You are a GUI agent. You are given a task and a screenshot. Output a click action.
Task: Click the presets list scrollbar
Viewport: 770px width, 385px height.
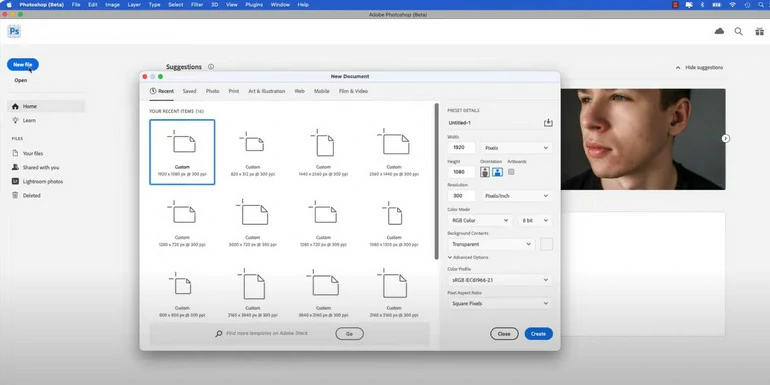click(x=437, y=181)
